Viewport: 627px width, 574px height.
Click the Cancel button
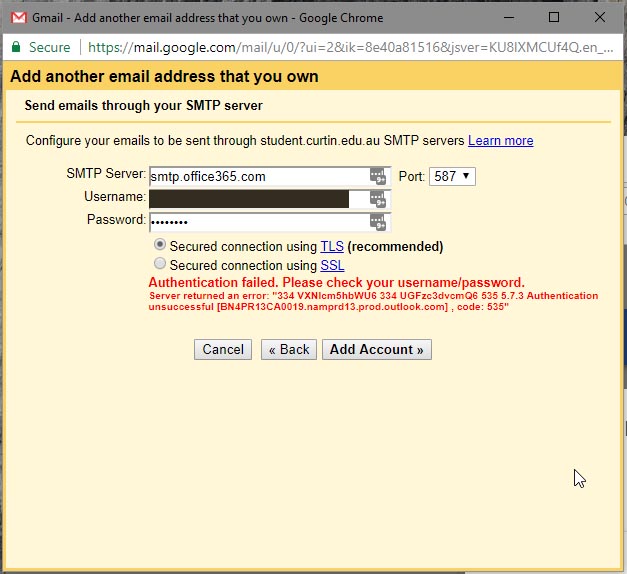click(x=223, y=349)
